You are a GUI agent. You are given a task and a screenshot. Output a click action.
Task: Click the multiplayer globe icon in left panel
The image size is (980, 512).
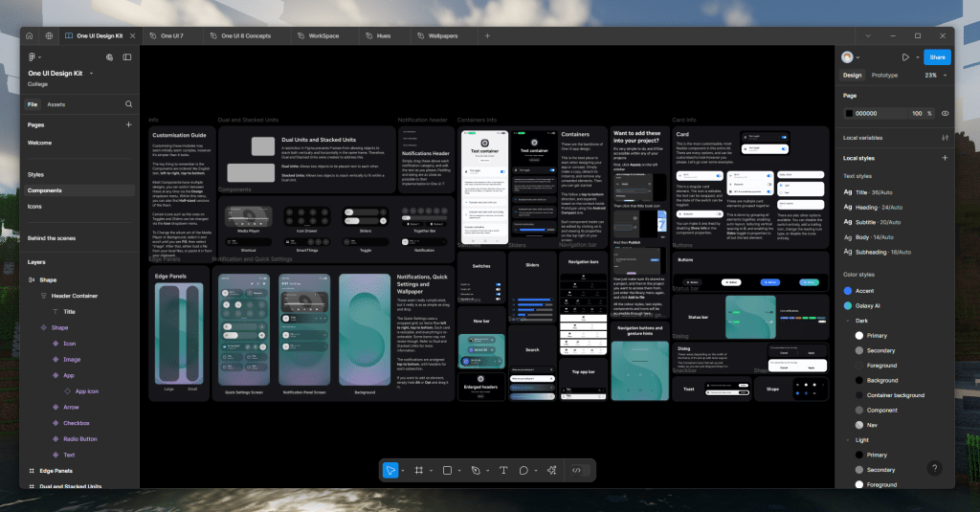click(x=109, y=56)
